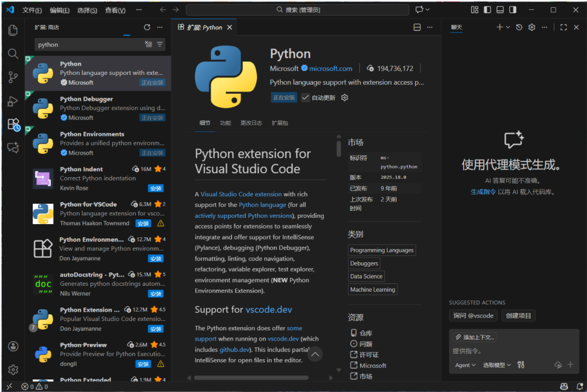Close the 扩展: Python editor tab
Viewport: 587px width, 392px height.
[230, 27]
